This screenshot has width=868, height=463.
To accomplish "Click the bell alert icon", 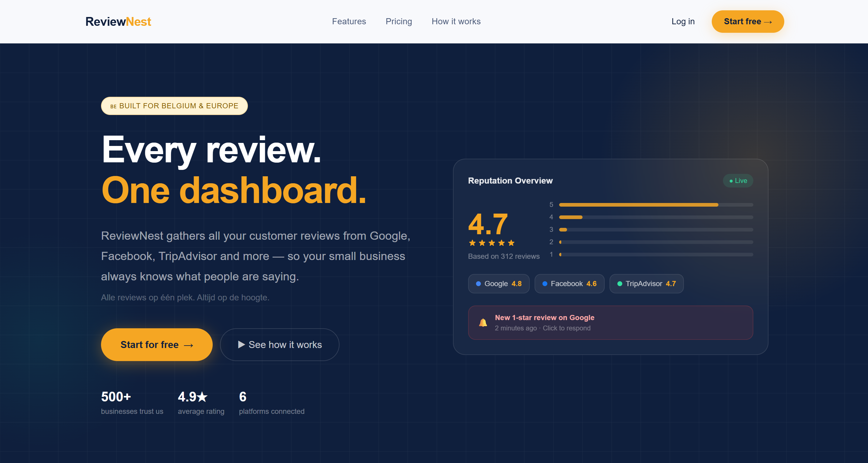I will [x=483, y=323].
